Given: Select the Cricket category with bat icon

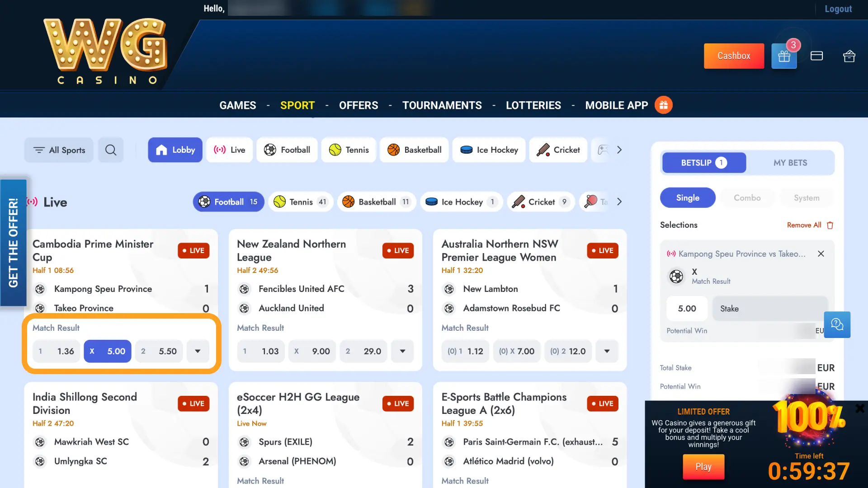Looking at the screenshot, I should click(558, 150).
